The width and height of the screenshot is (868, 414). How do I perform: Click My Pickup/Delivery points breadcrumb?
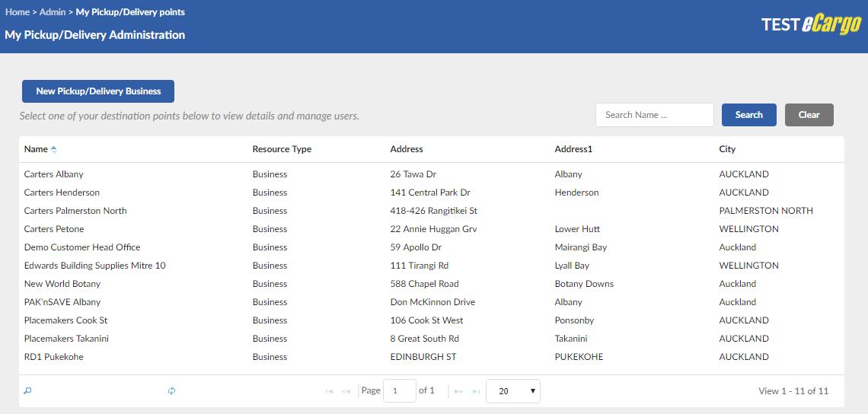(131, 11)
